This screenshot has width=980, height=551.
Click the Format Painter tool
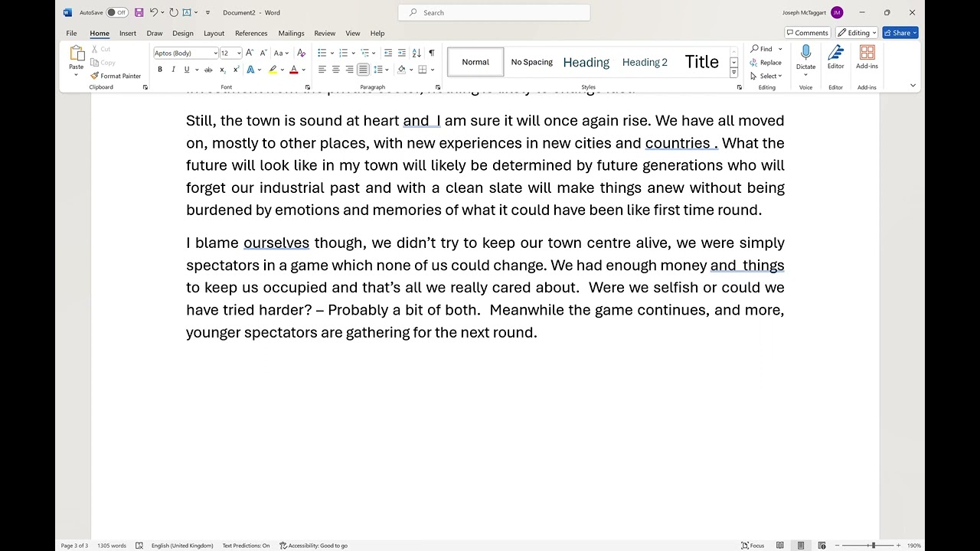pos(116,76)
